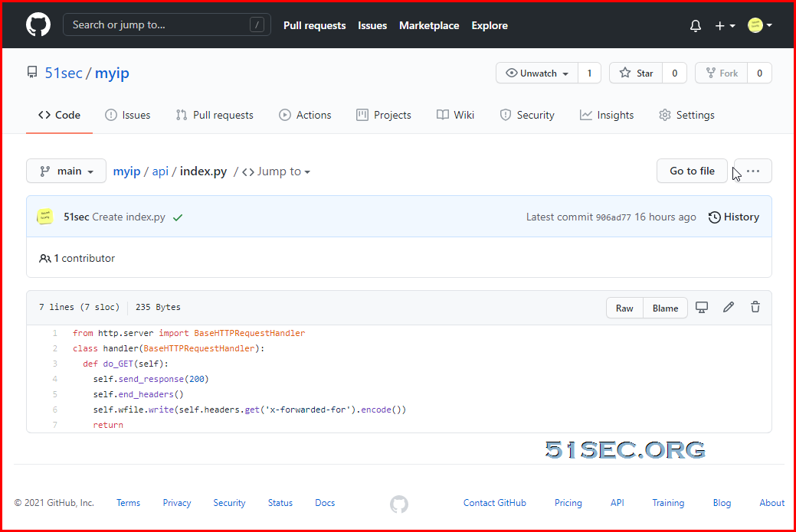The image size is (796, 532).
Task: Open the Raw file view
Action: point(624,308)
